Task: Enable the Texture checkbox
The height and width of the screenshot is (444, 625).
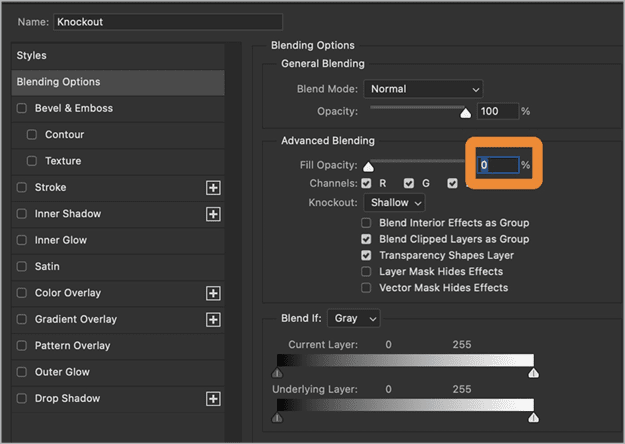Action: [32, 161]
